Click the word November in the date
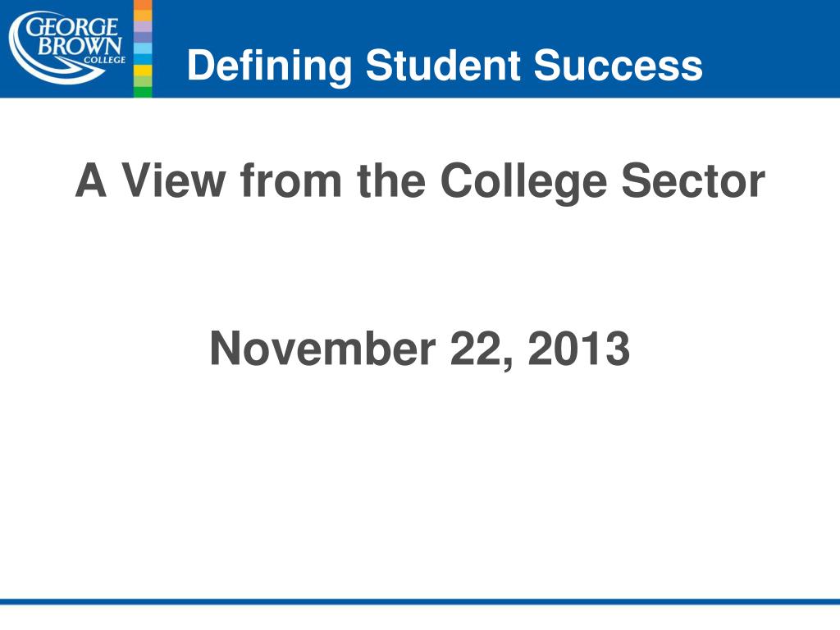This screenshot has width=840, height=630. tap(322, 348)
